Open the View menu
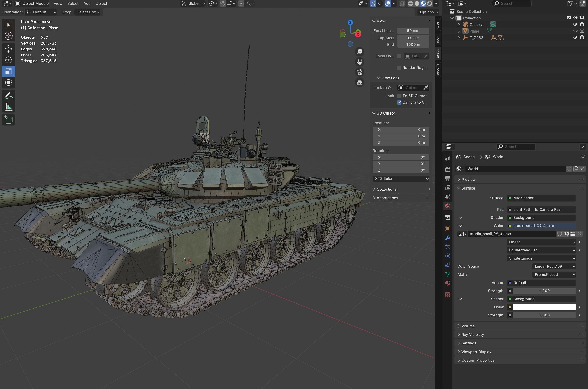 [58, 3]
